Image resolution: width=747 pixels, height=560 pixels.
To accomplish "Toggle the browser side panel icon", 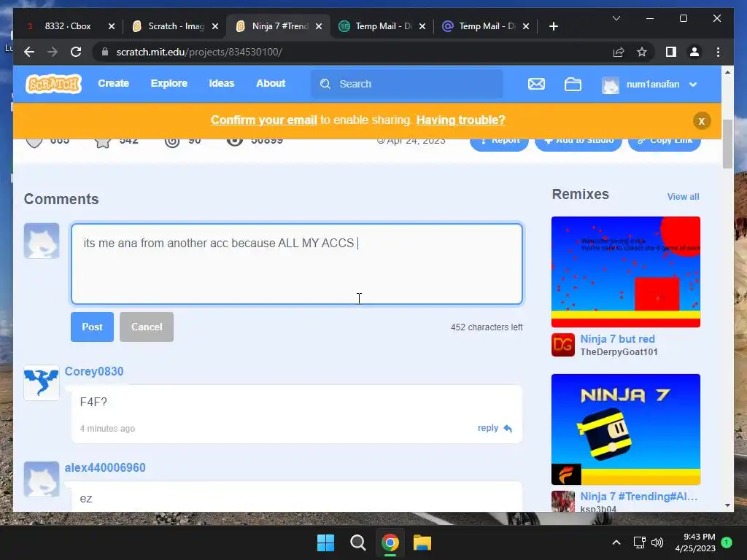I will pos(671,52).
